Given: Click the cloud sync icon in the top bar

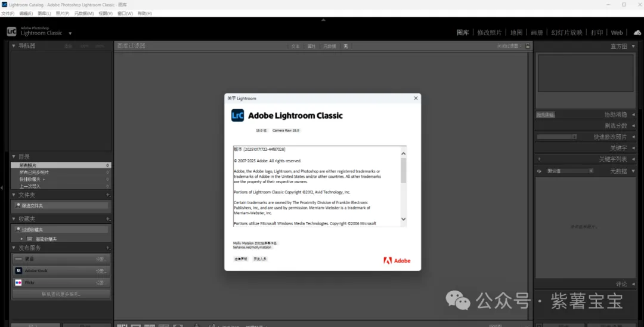Looking at the screenshot, I should click(637, 33).
